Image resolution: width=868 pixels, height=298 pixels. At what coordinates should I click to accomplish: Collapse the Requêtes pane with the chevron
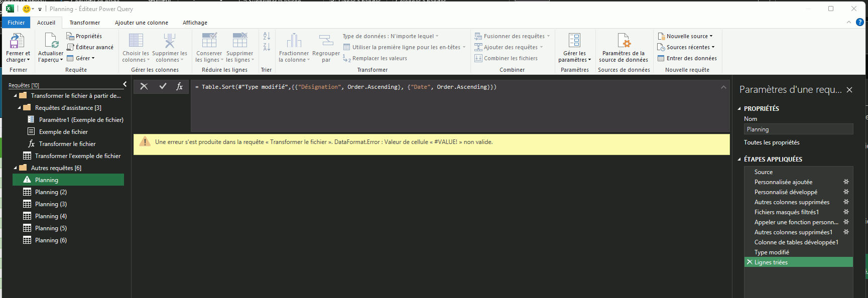point(125,84)
